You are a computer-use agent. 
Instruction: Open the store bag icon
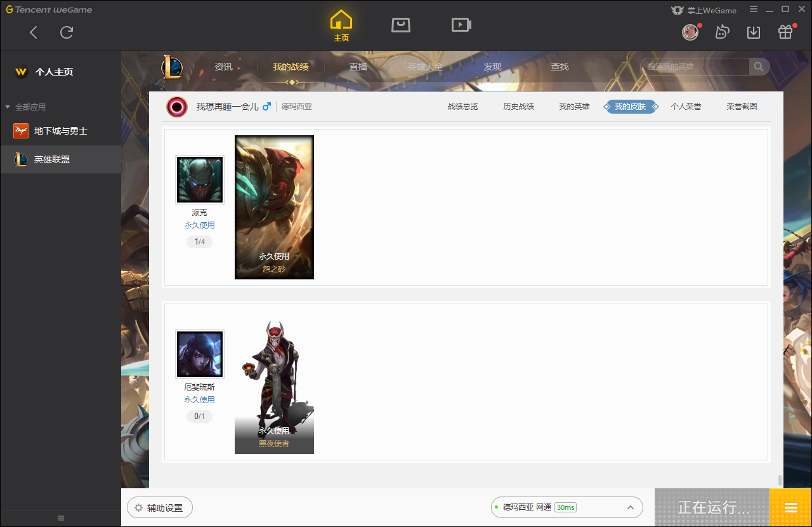point(401,25)
